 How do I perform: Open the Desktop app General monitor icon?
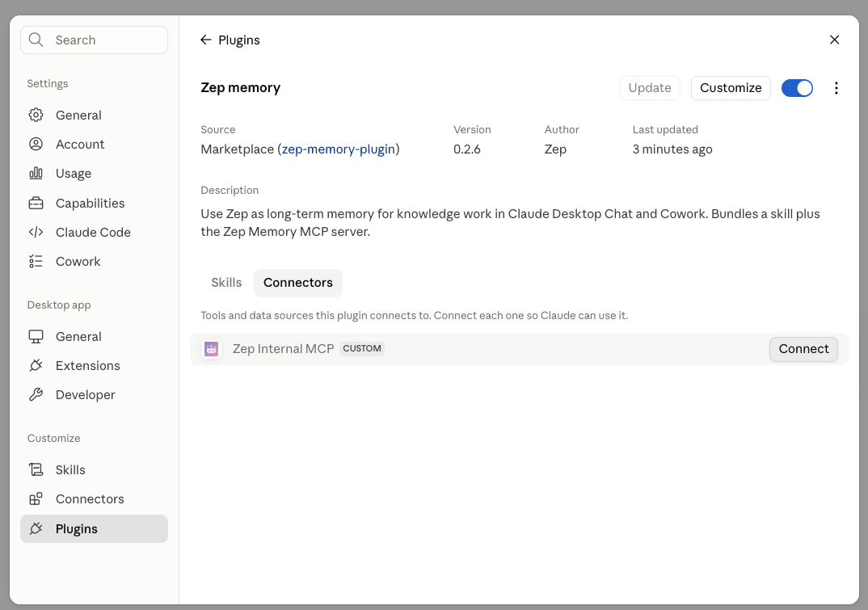36,337
